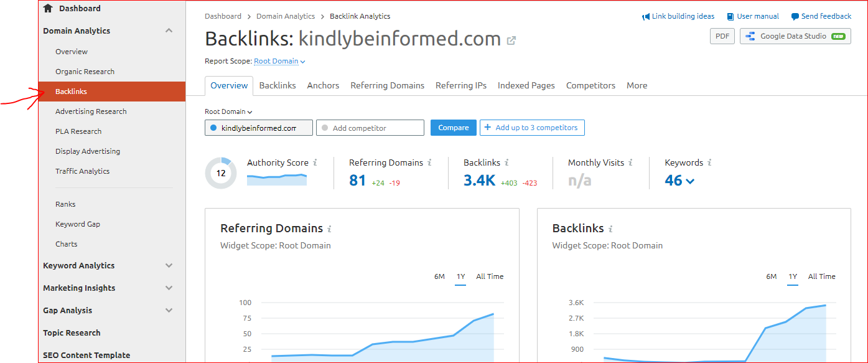868x363 pixels.
Task: Open Charts in sidebar
Action: point(66,244)
